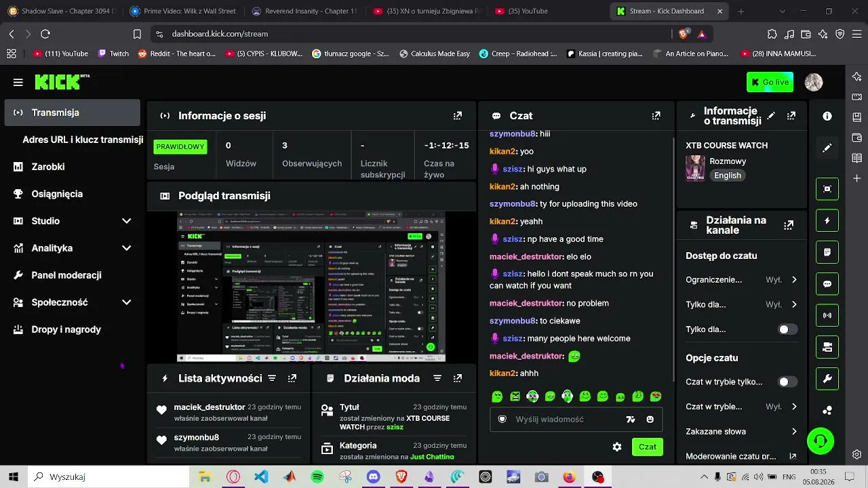Click the pencil edit icon in right toolbar
This screenshot has width=868, height=488.
pyautogui.click(x=827, y=148)
